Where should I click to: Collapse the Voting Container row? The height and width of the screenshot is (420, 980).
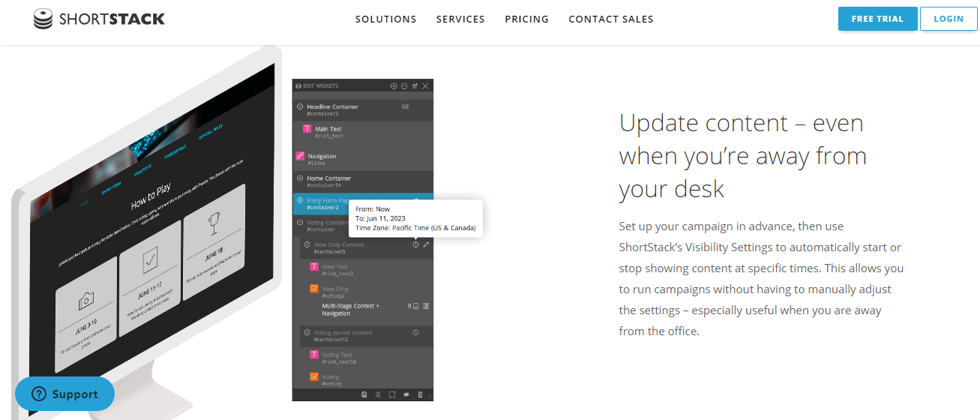300,222
